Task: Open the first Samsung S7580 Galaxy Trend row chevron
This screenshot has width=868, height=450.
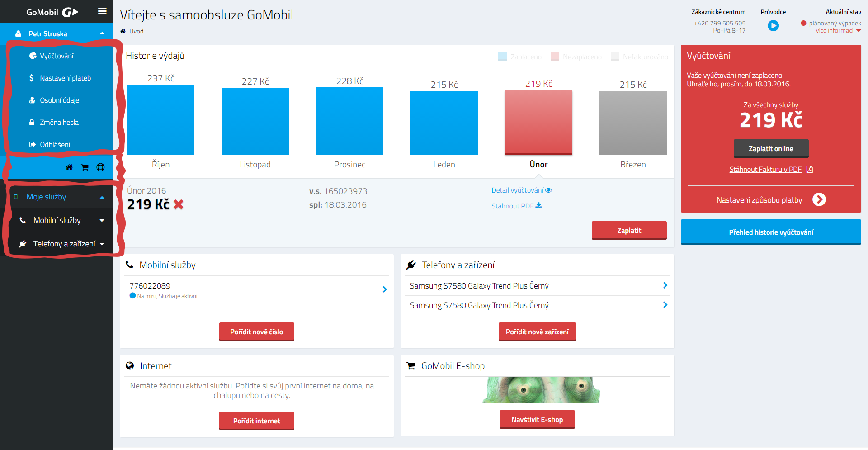Action: click(x=665, y=285)
